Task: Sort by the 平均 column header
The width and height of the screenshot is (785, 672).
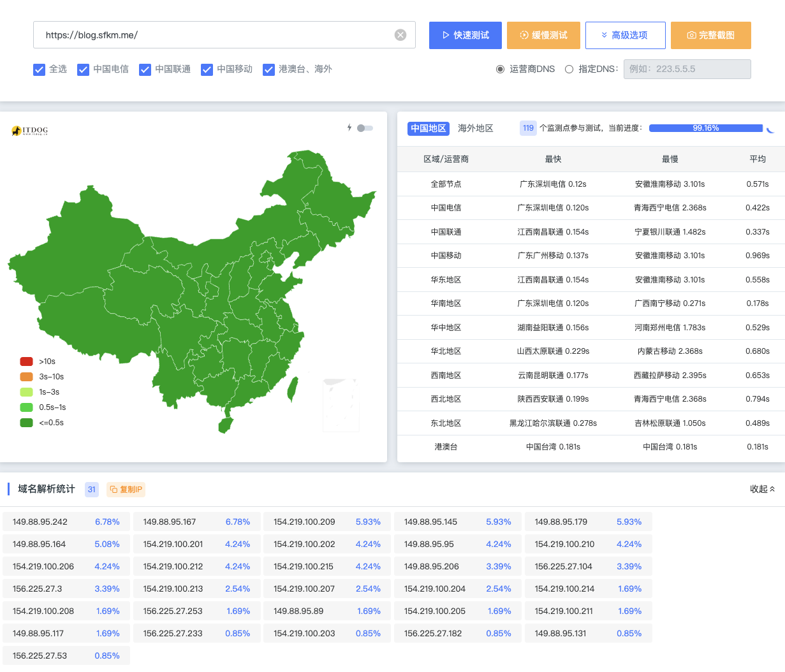Action: [x=758, y=159]
